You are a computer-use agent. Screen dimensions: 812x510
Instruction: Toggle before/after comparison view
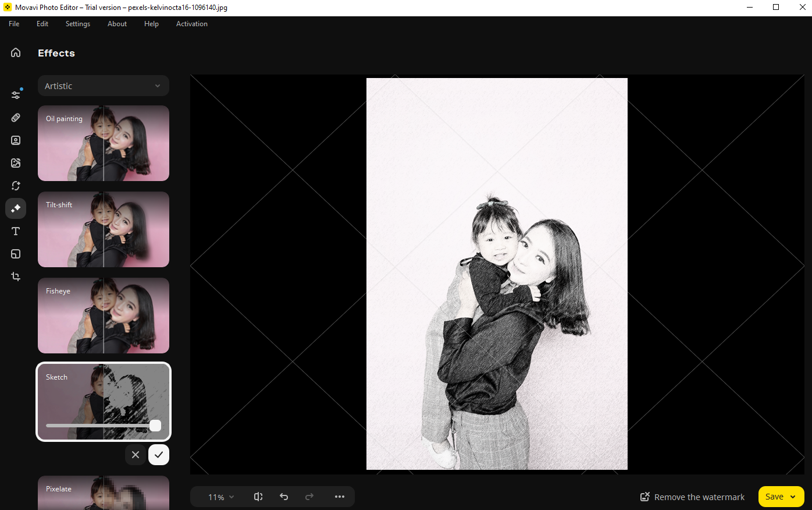pyautogui.click(x=258, y=497)
